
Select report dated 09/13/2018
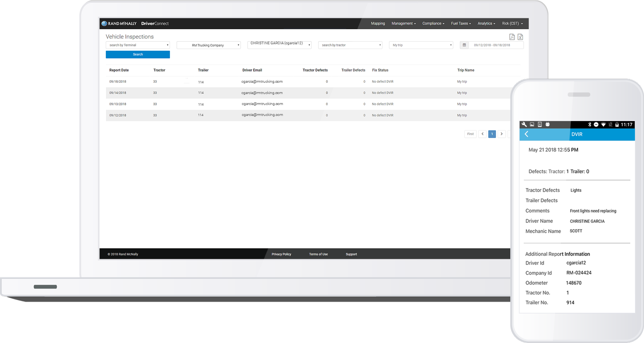(x=308, y=104)
